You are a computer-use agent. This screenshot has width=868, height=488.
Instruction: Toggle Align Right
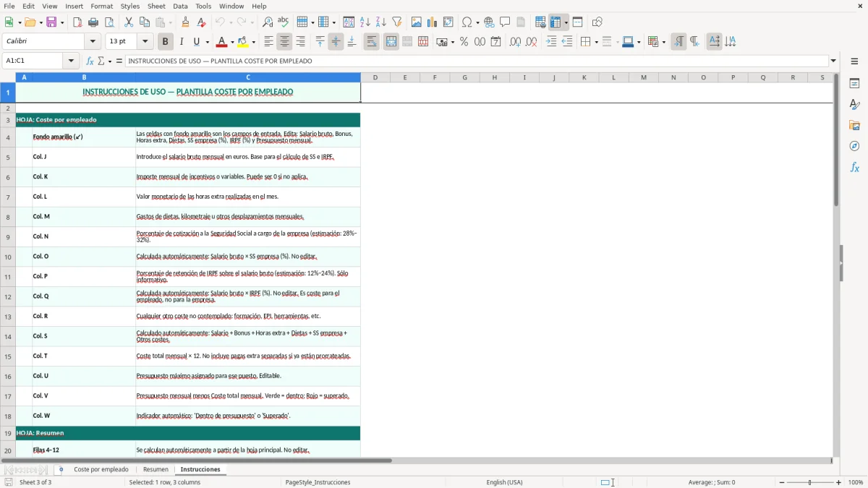pos(301,42)
